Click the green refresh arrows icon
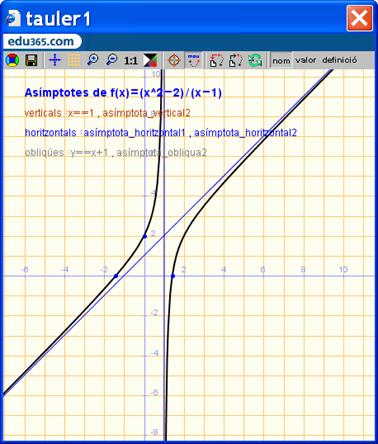The height and width of the screenshot is (444, 378). 255,60
